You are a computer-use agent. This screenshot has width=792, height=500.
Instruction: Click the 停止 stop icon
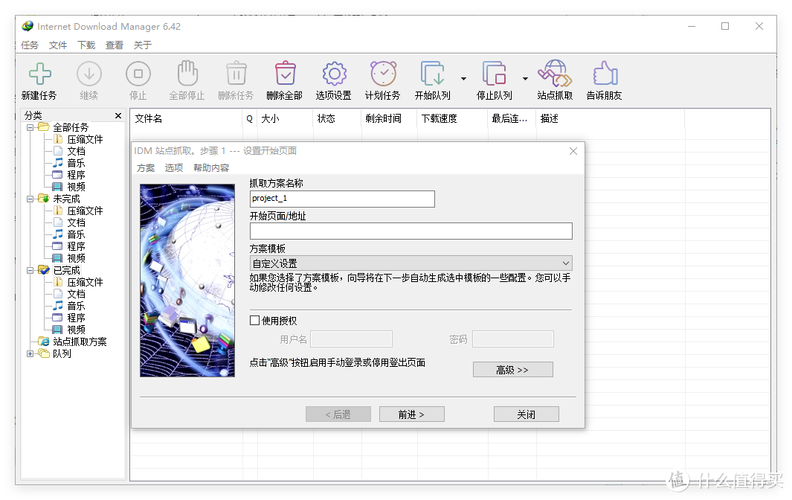point(138,75)
